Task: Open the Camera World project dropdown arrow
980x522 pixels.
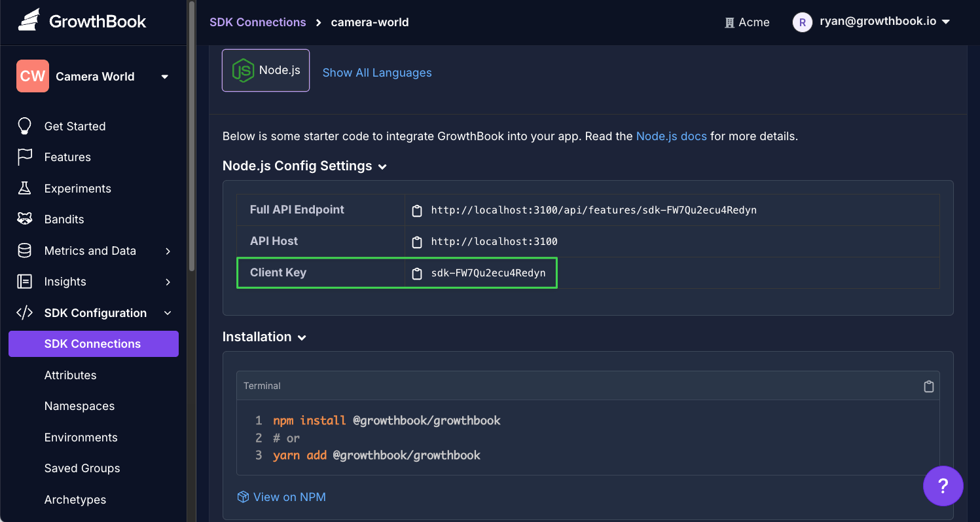Action: (165, 77)
